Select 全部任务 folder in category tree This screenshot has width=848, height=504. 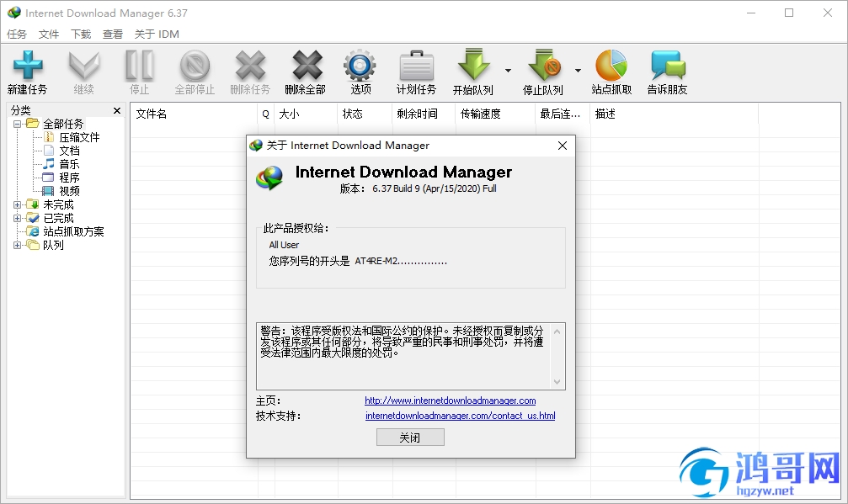coord(63,124)
